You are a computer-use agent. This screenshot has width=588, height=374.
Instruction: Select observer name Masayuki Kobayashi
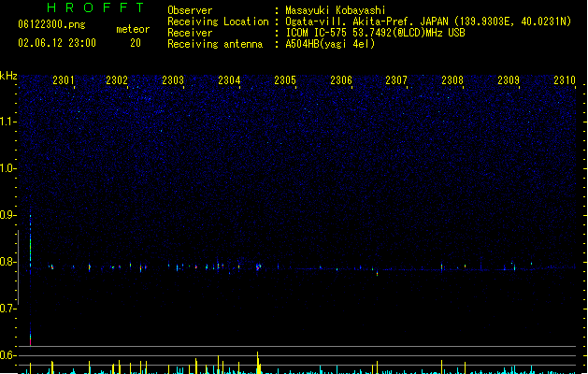tap(336, 10)
